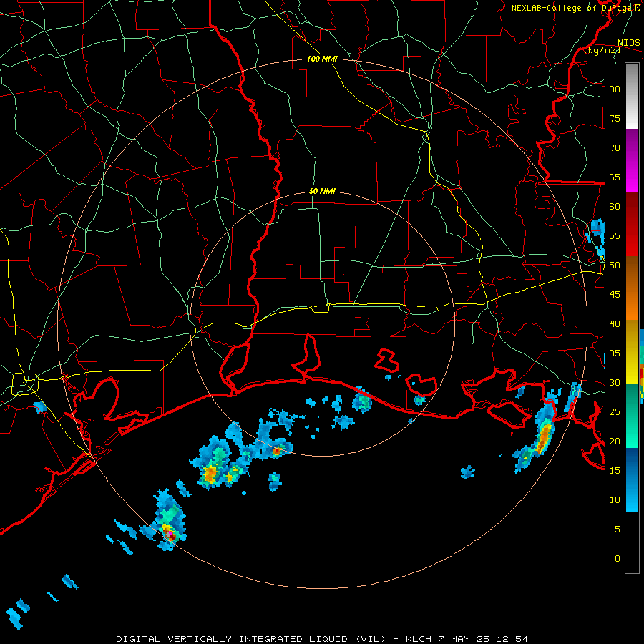The image size is (644, 644).
Task: Select the green segment of the color scale
Action: 632,416
